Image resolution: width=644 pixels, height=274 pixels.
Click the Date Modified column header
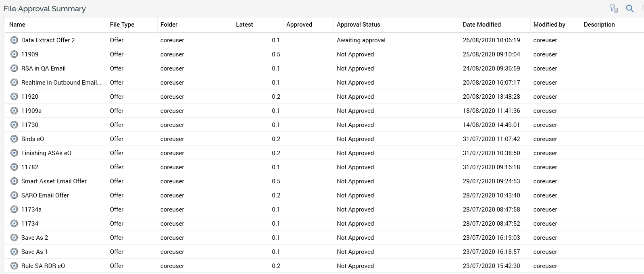(x=481, y=25)
